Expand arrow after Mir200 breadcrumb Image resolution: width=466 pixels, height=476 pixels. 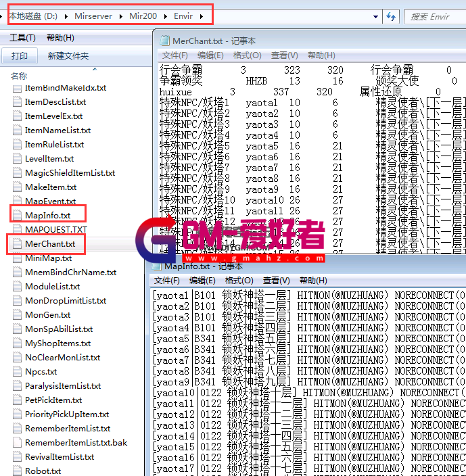(166, 16)
